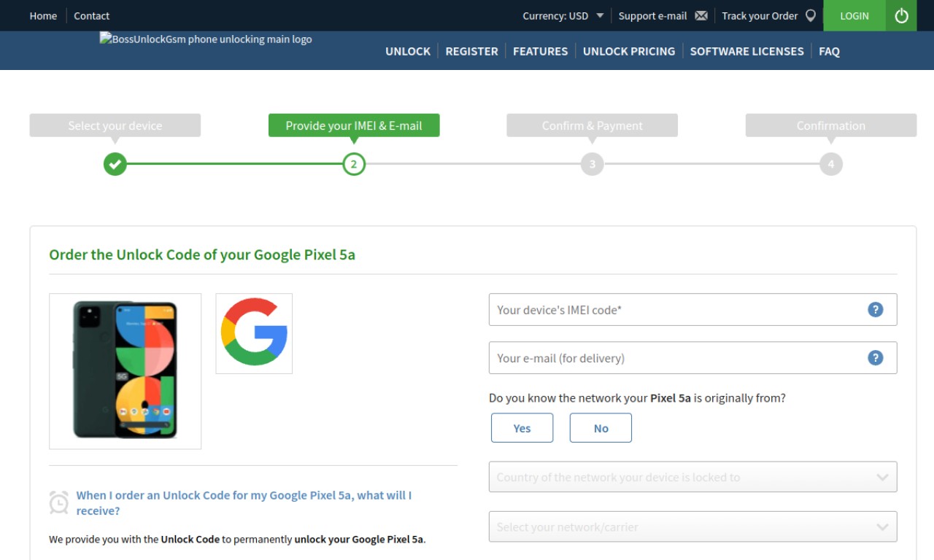Click the Track your Order location pin icon

(811, 15)
